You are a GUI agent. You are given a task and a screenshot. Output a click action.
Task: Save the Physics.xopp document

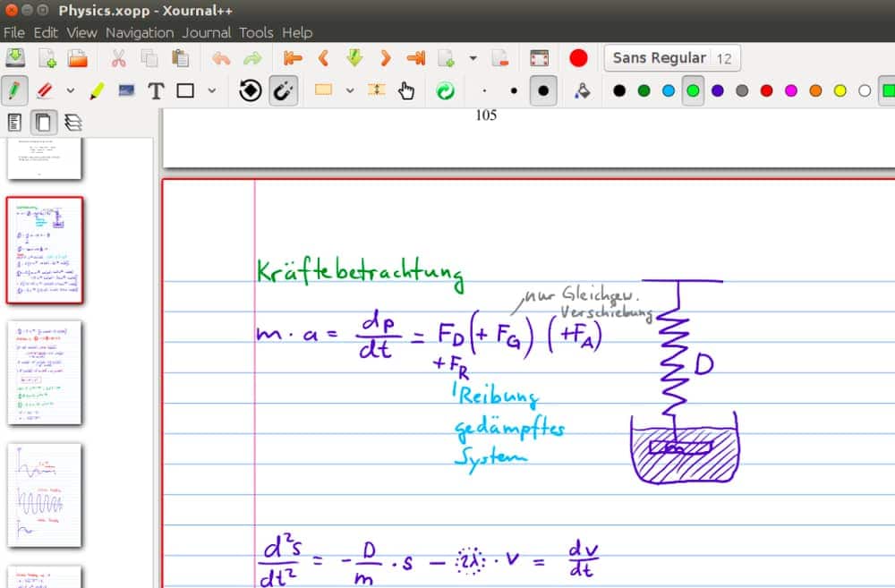(15, 58)
